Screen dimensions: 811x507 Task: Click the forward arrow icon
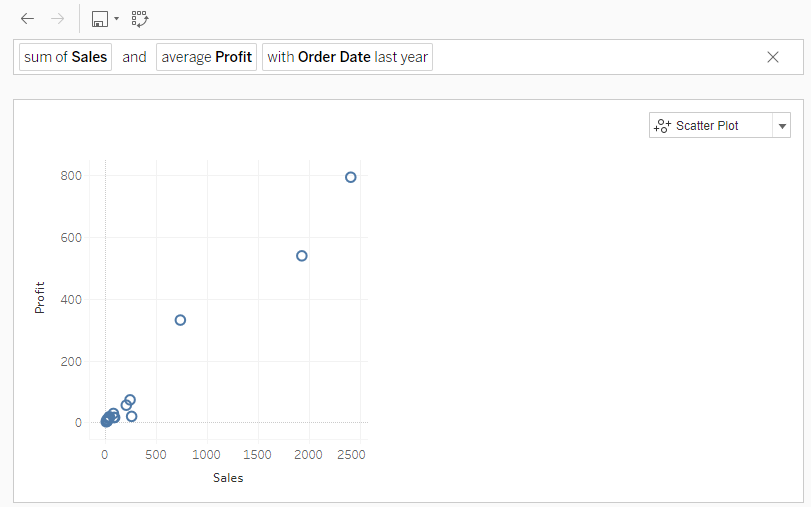tap(57, 19)
